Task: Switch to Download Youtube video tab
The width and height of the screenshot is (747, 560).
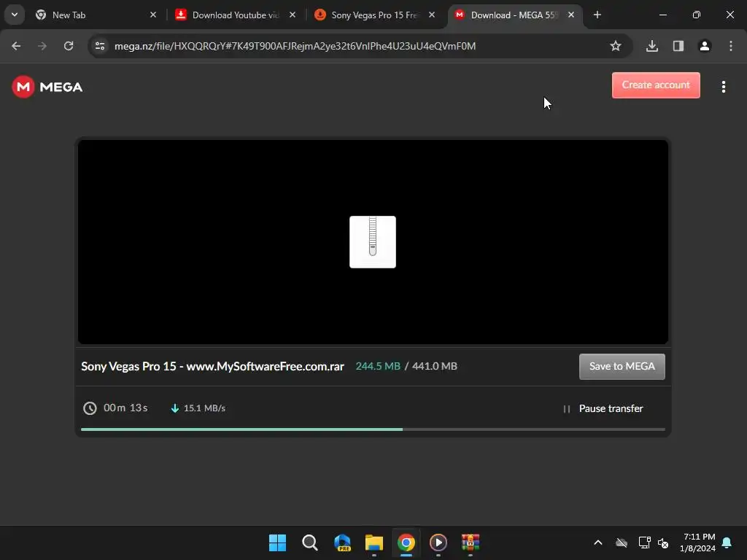Action: click(236, 15)
